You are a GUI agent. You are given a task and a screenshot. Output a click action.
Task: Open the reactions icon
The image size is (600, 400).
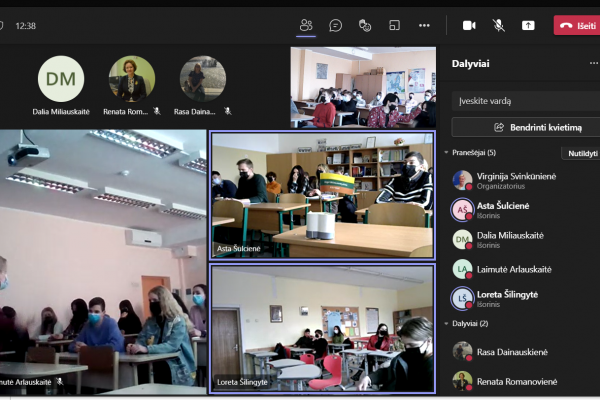pos(365,26)
